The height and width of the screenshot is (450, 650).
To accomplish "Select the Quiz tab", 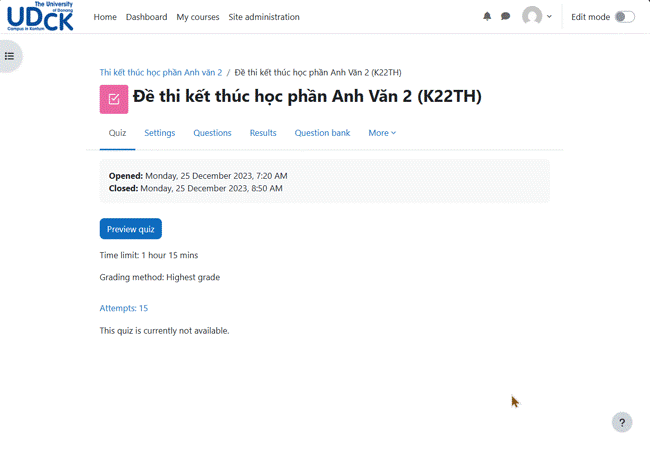I will click(x=117, y=133).
